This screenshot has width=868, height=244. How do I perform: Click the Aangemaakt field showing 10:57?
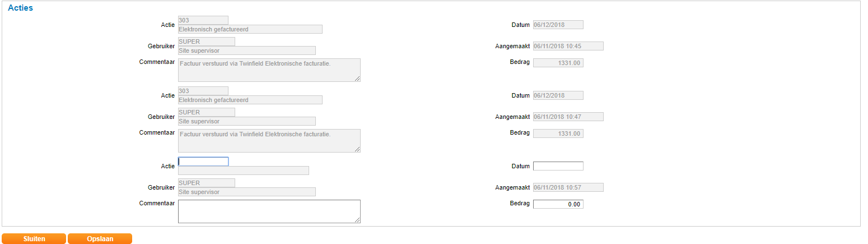(x=568, y=187)
